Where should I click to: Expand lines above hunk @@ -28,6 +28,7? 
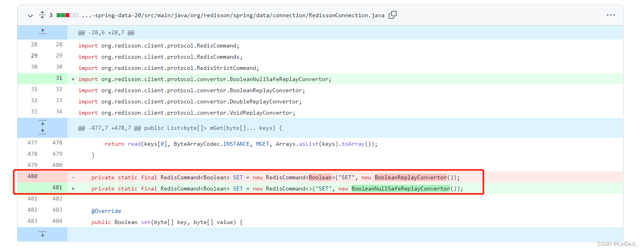coord(43,32)
